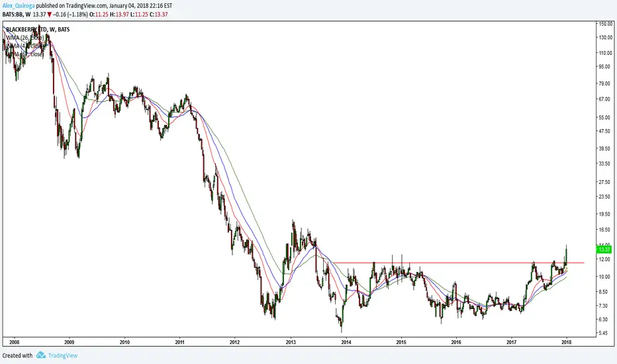Image resolution: width=617 pixels, height=364 pixels.
Task: Click the 2013 year marker on time axis
Action: [x=291, y=342]
